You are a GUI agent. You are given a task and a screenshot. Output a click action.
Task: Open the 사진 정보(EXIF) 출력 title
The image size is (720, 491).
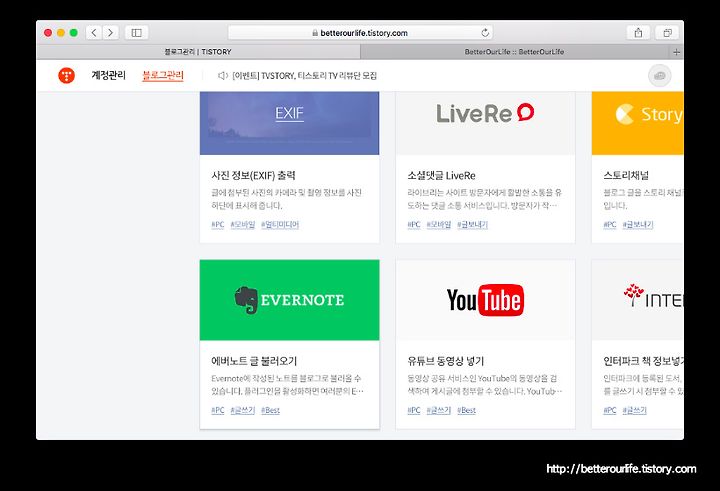(253, 175)
